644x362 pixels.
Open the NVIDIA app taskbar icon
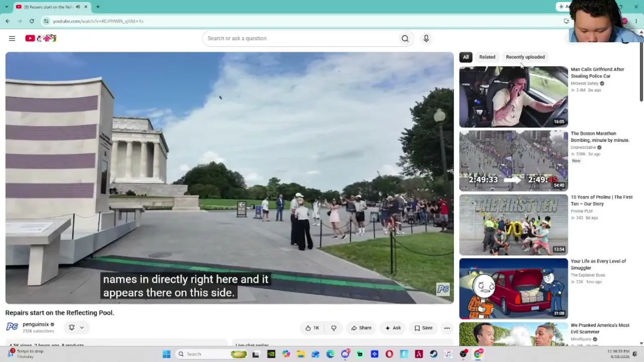pos(271,354)
